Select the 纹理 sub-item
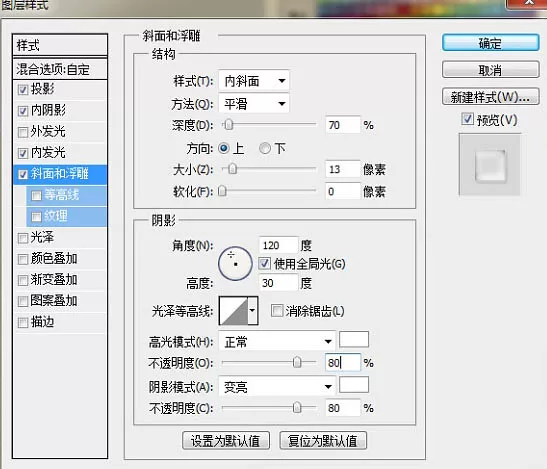This screenshot has height=469, width=547. (x=66, y=217)
